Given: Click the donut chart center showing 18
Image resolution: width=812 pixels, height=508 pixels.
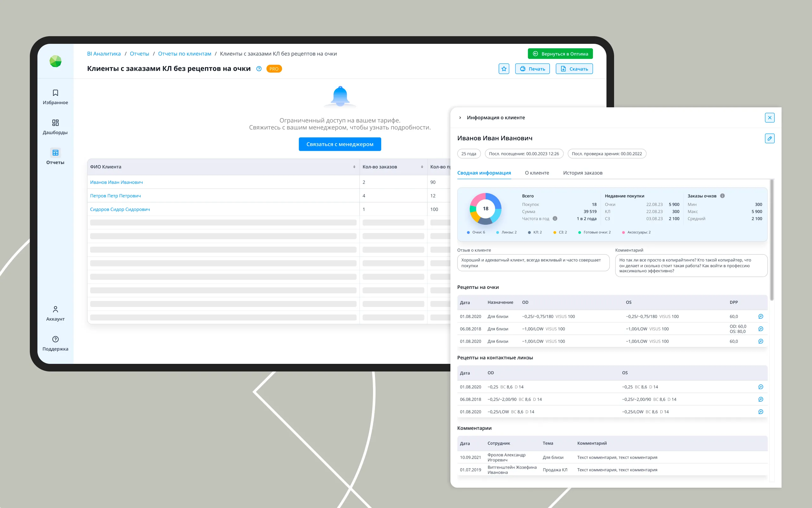Looking at the screenshot, I should (x=486, y=209).
